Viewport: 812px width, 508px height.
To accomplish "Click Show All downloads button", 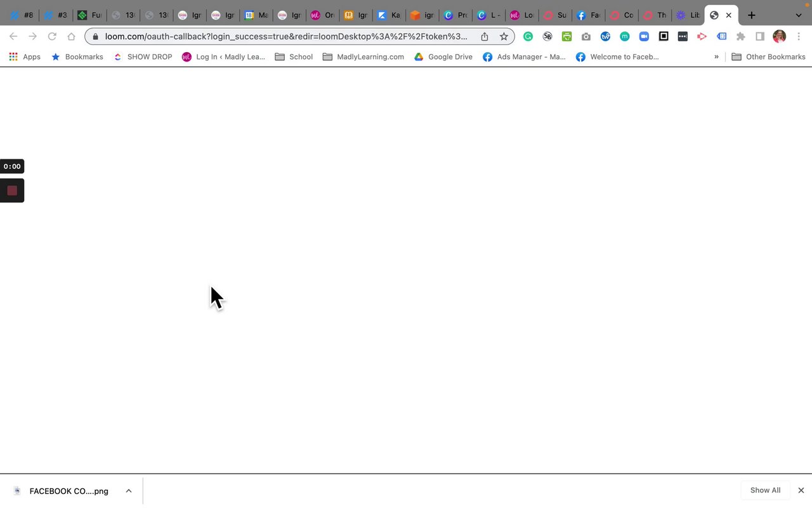I will 765,490.
